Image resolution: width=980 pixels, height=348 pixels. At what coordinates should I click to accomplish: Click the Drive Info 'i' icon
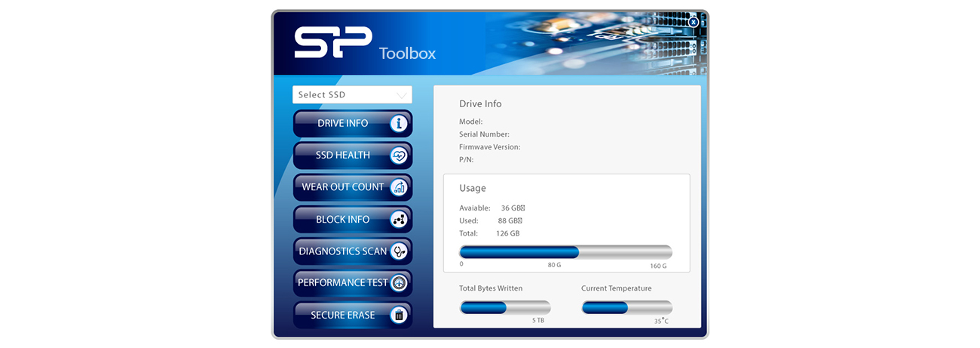pyautogui.click(x=399, y=123)
